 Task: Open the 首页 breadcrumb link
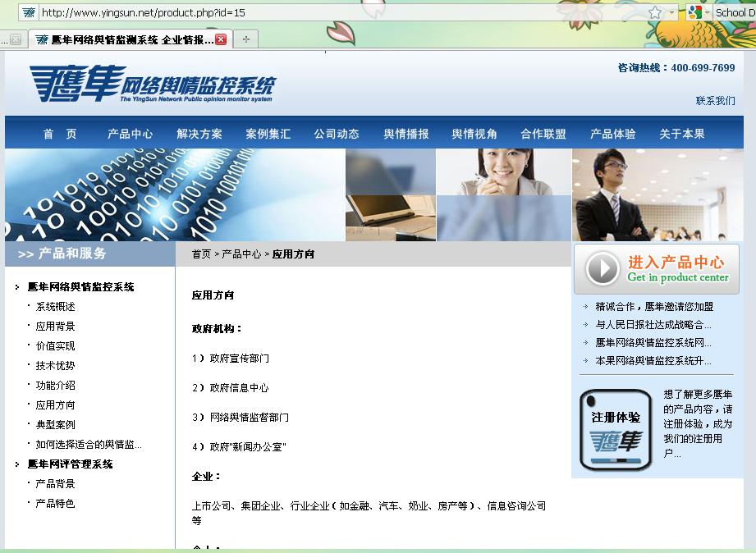[201, 254]
